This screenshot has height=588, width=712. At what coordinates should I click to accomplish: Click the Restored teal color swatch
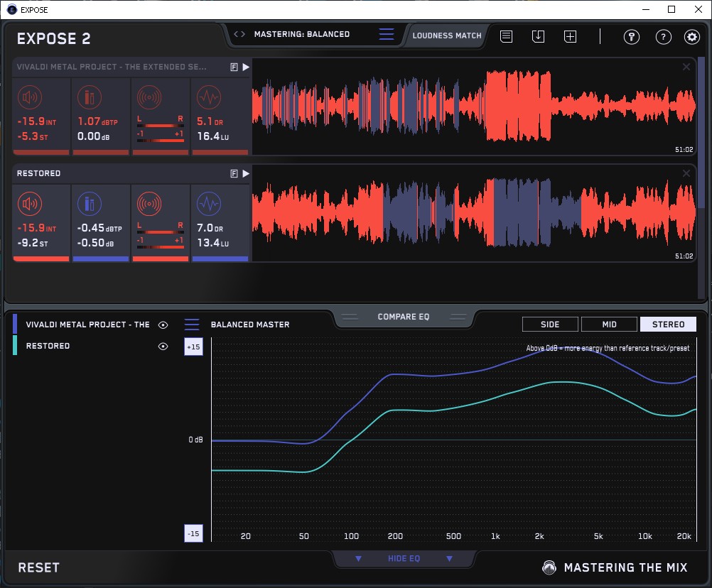click(15, 345)
